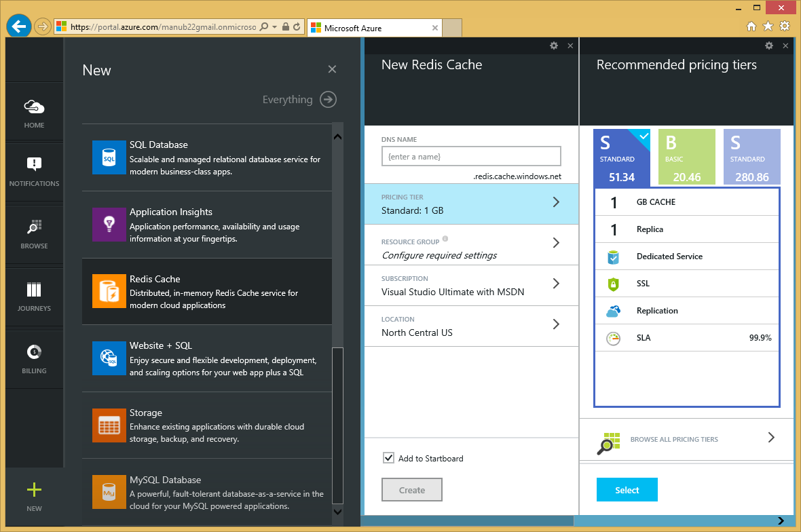Click the Replication cloud icon
Viewport: 801px width, 532px height.
tap(613, 311)
